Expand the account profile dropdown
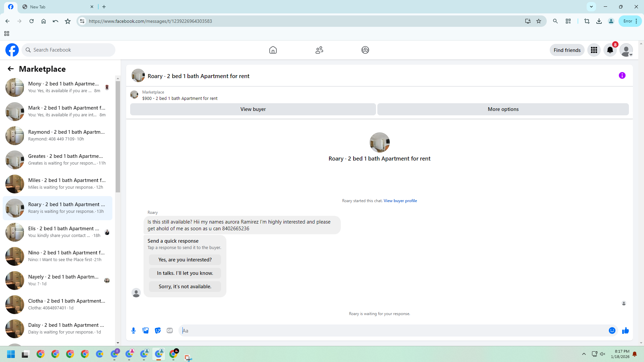This screenshot has width=644, height=362. click(x=626, y=50)
